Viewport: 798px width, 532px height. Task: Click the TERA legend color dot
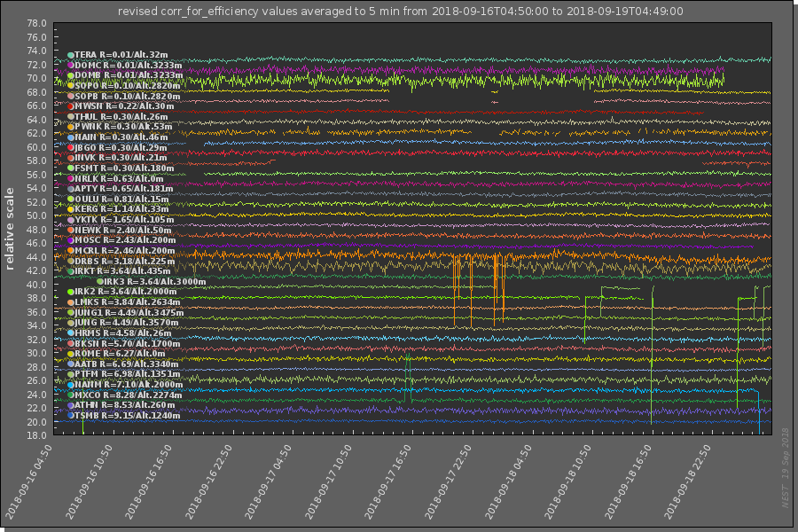[71, 55]
